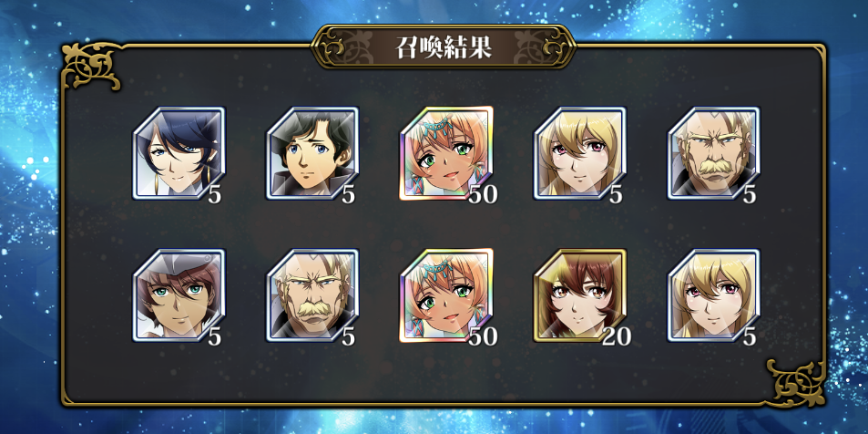Select the gold-framed brown-haired woman portrait
868x434 pixels.
(580, 294)
